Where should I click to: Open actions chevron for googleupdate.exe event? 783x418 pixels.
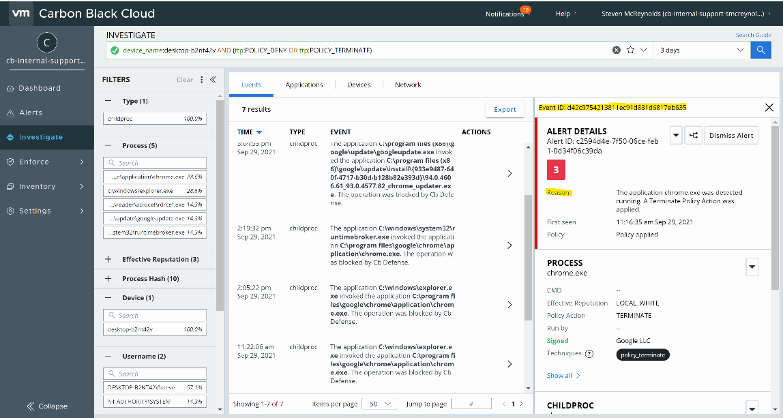click(x=509, y=173)
